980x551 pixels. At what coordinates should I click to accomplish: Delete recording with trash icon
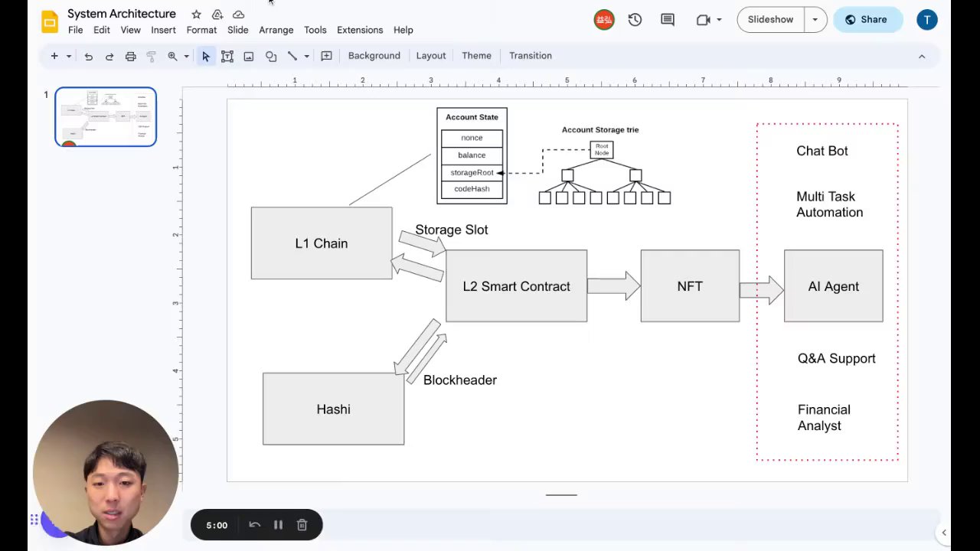(x=302, y=525)
